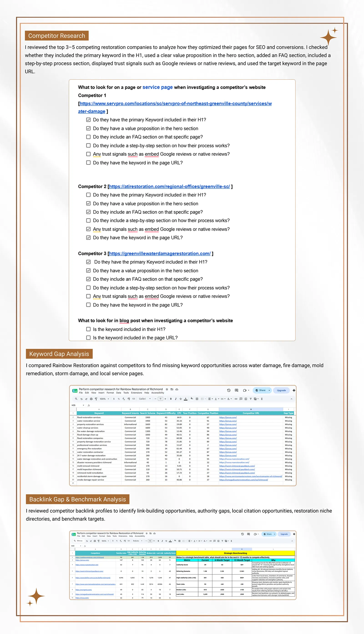Toggle bold in the Backlink sheet toolbar
The width and height of the screenshot is (364, 634).
click(x=158, y=541)
